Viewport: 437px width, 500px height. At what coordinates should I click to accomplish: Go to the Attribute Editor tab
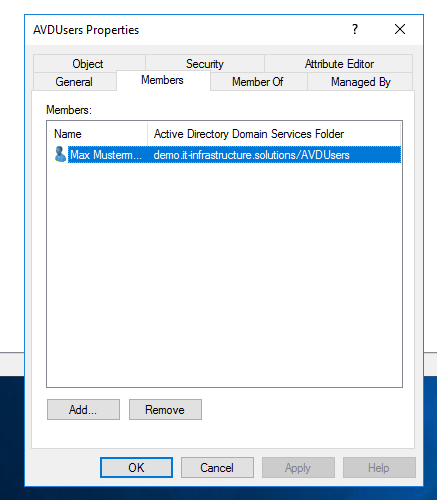[x=339, y=64]
